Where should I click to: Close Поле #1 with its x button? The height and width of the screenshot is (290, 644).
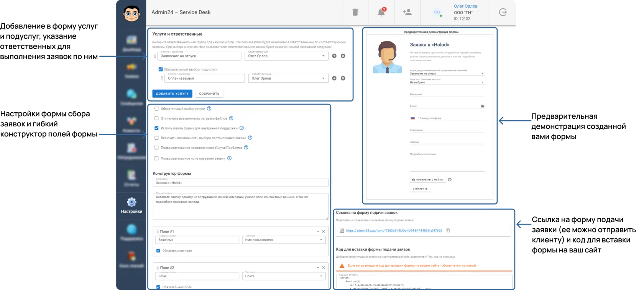coord(324,231)
